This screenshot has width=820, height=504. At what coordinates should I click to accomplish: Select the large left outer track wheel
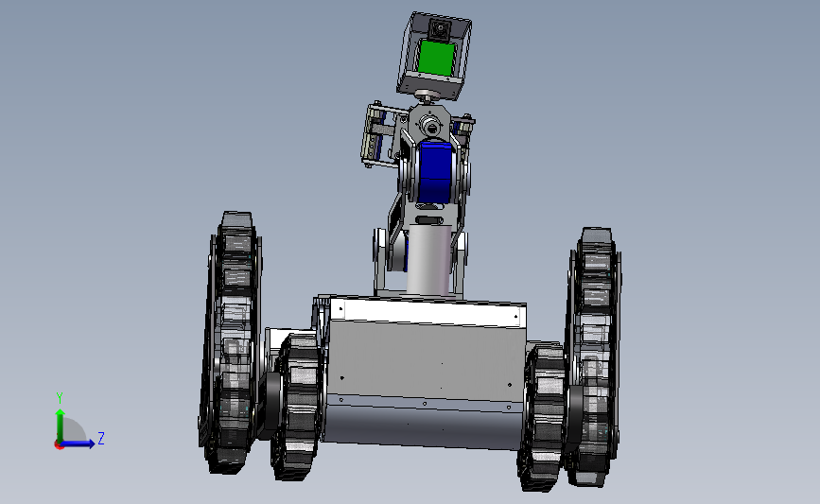click(231, 342)
